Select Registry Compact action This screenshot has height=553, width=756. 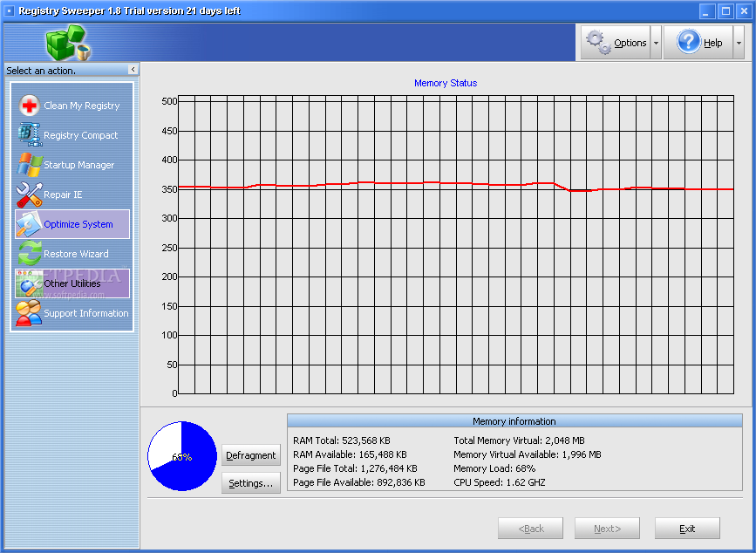click(73, 135)
